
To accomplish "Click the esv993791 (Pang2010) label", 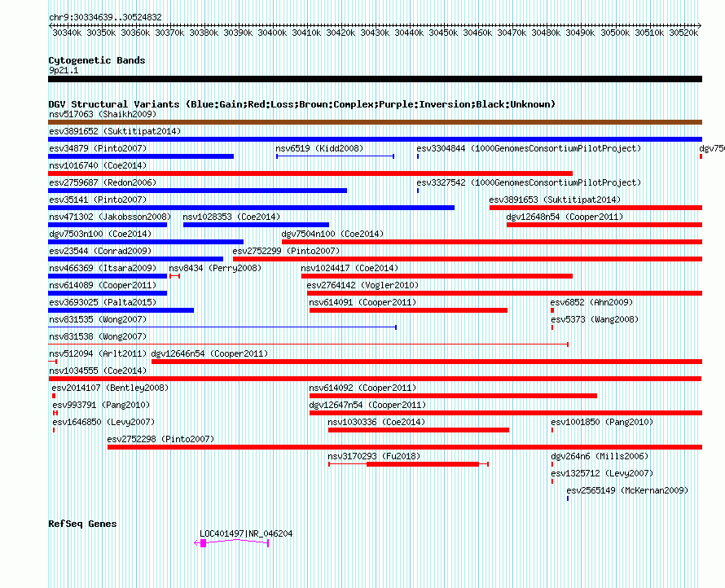I will tap(101, 405).
